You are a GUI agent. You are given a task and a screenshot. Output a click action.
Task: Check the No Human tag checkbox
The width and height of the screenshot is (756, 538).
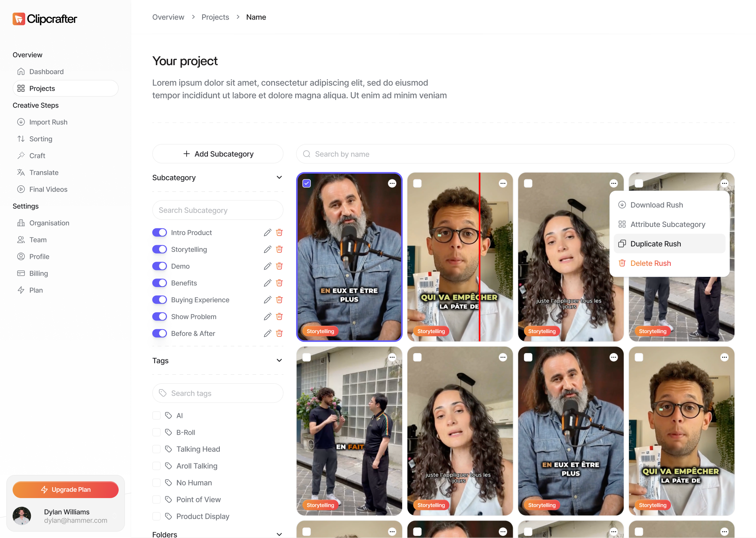(156, 483)
